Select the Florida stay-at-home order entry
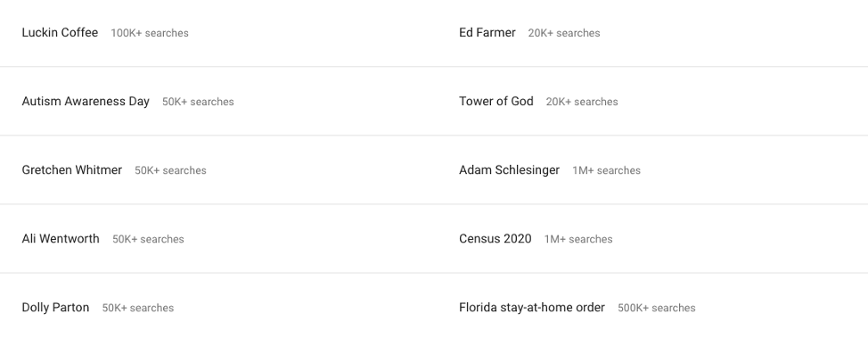 (x=532, y=308)
